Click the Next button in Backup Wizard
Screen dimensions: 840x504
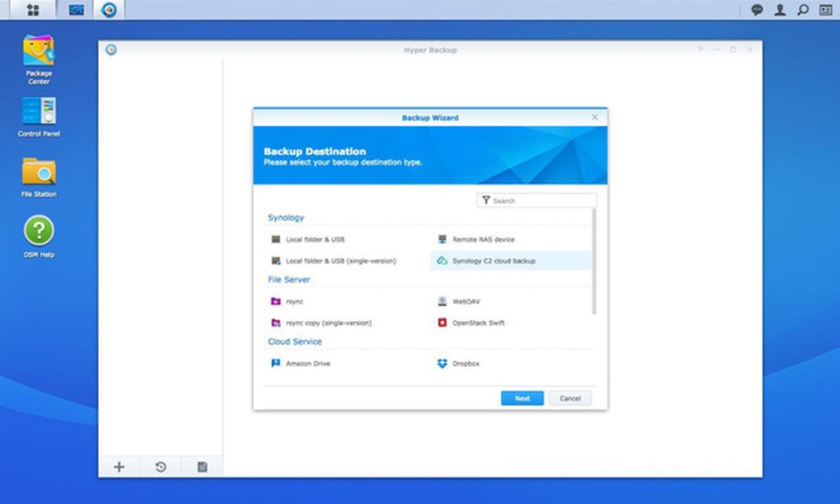tap(522, 398)
